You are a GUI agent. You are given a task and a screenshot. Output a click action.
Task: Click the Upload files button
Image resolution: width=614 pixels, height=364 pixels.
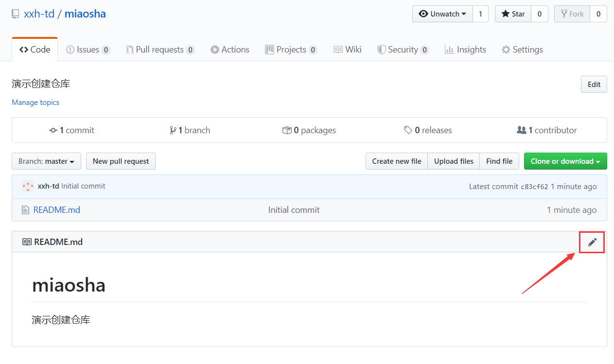[454, 161]
